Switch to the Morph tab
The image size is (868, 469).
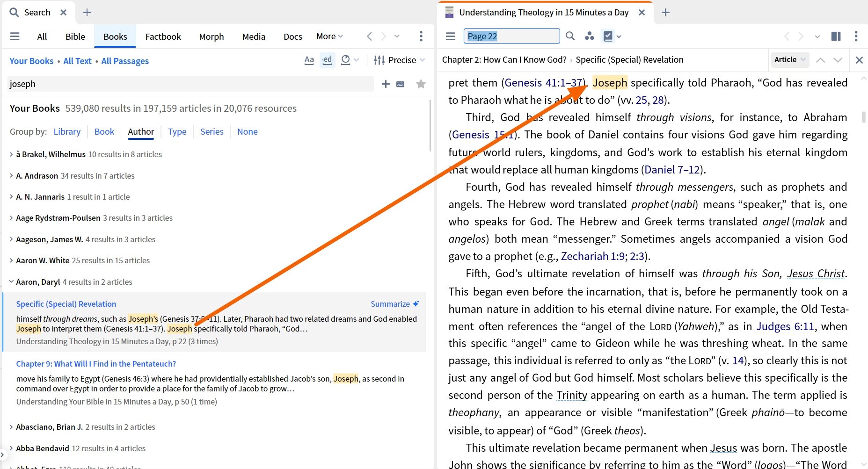(212, 36)
